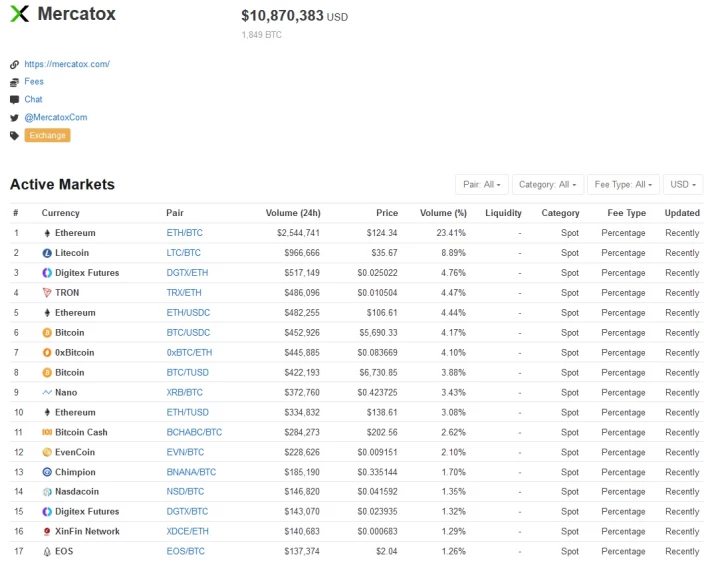Open the Category: All dropdown filter
Viewport: 710px width, 561px height.
point(548,185)
